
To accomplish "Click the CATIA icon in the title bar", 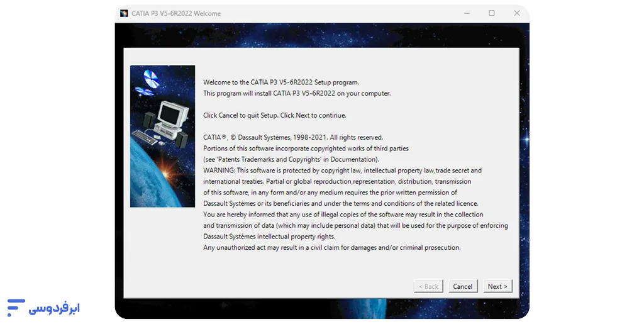I will (124, 13).
